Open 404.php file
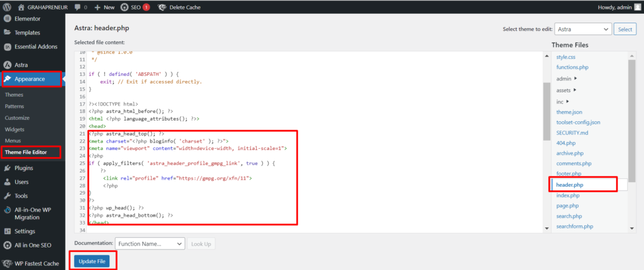Viewport: 644px width, 270px height. click(566, 143)
